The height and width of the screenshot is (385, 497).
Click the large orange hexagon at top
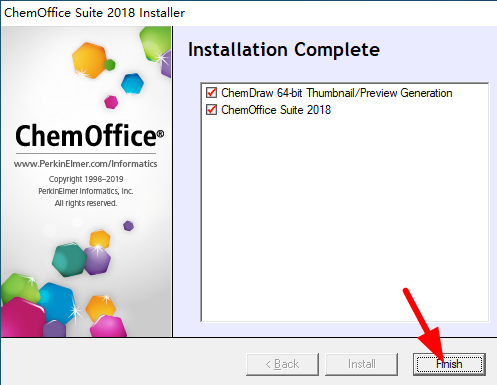point(89,60)
